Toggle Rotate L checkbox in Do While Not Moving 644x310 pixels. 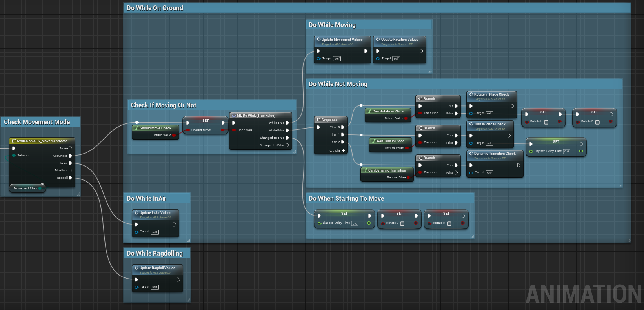coord(546,122)
